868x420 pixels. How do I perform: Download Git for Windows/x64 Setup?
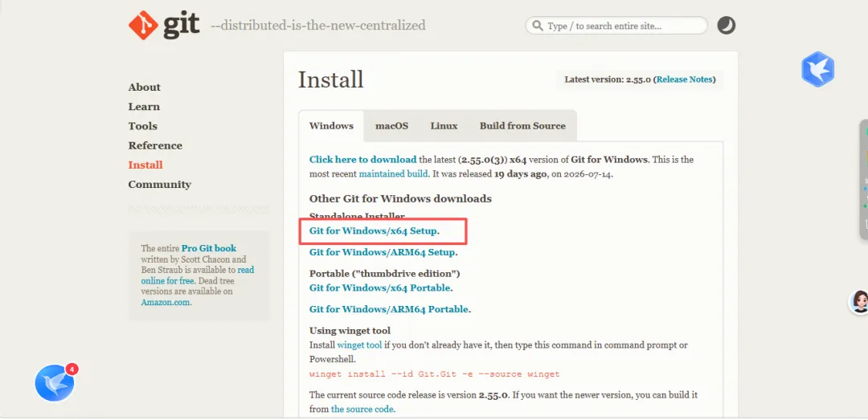coord(373,230)
